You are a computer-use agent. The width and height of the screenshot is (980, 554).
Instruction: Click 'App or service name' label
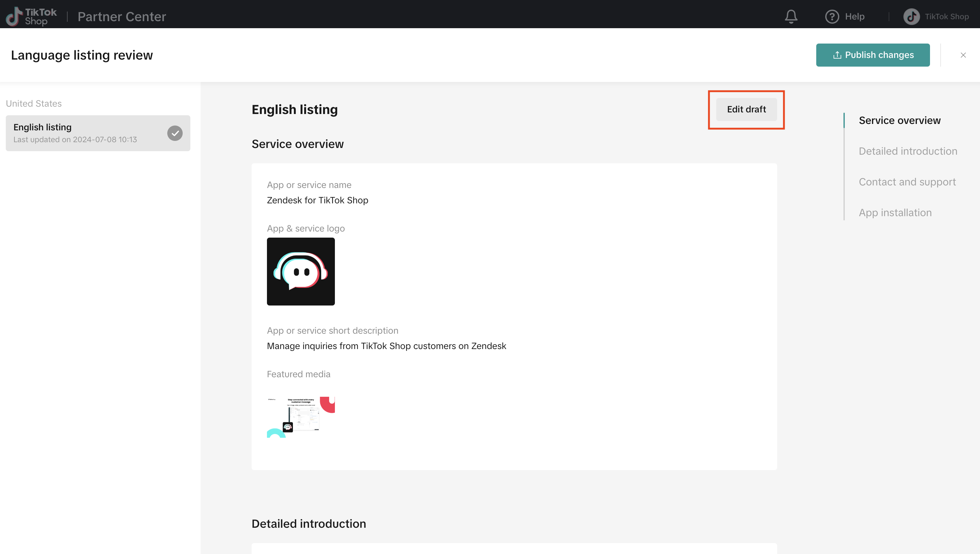[x=309, y=185]
